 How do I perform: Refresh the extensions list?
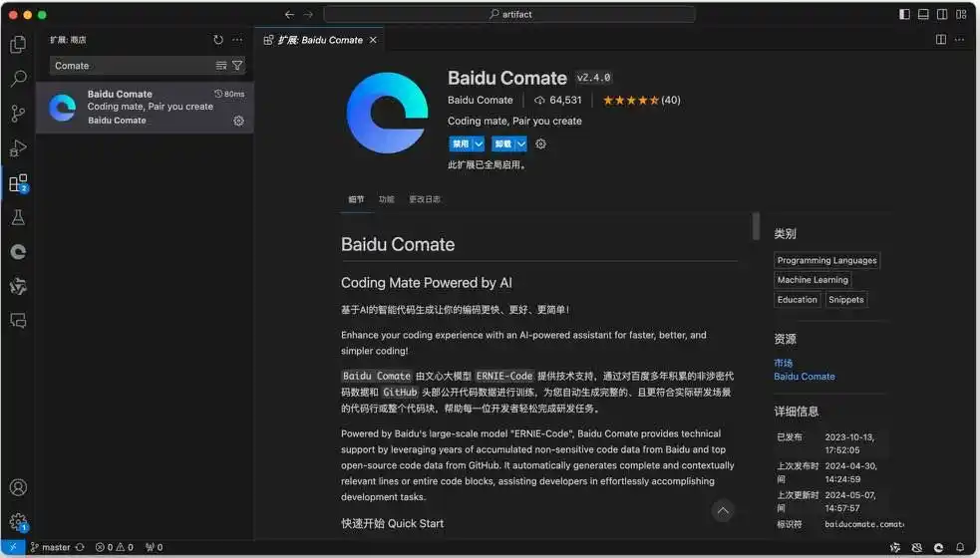point(218,40)
